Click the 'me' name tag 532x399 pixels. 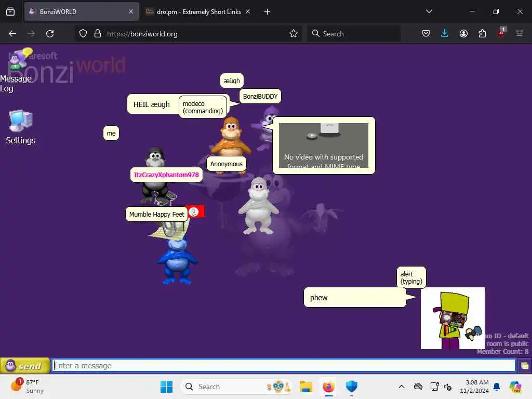(111, 134)
